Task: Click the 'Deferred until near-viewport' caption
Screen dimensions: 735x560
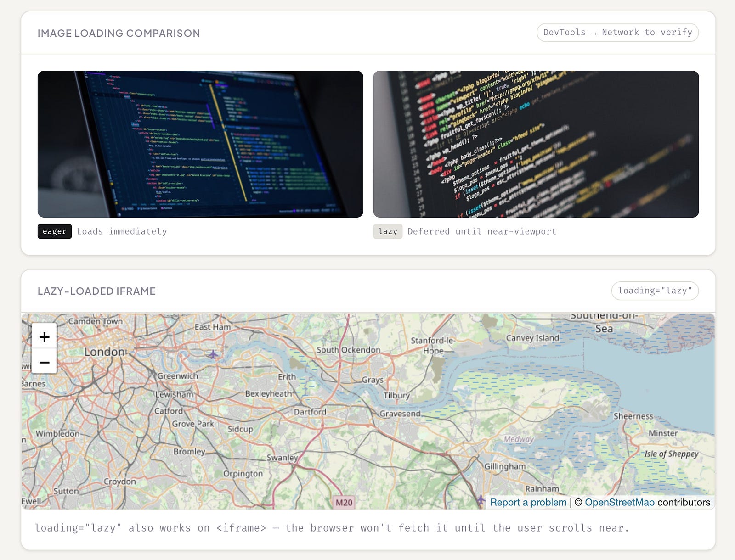Action: tap(482, 231)
